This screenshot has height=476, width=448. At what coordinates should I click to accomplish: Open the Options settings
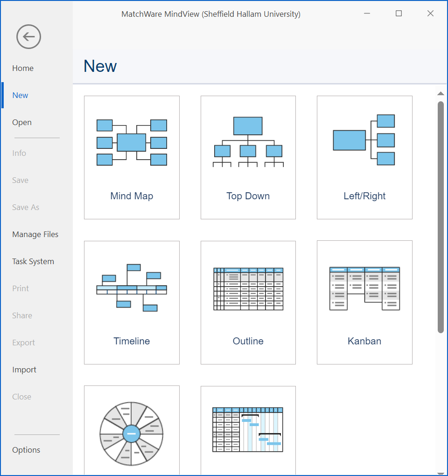(26, 450)
